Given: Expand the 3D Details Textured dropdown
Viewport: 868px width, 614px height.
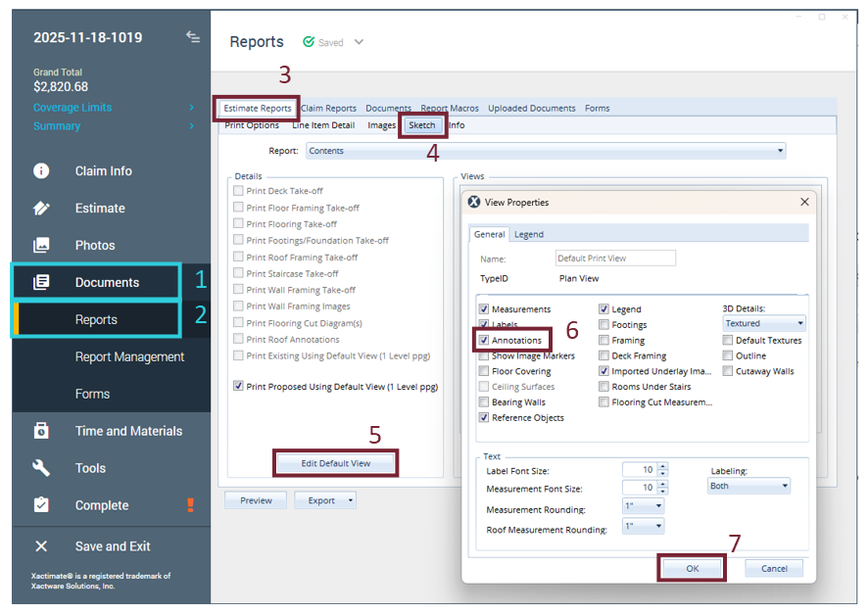Looking at the screenshot, I should click(x=764, y=323).
